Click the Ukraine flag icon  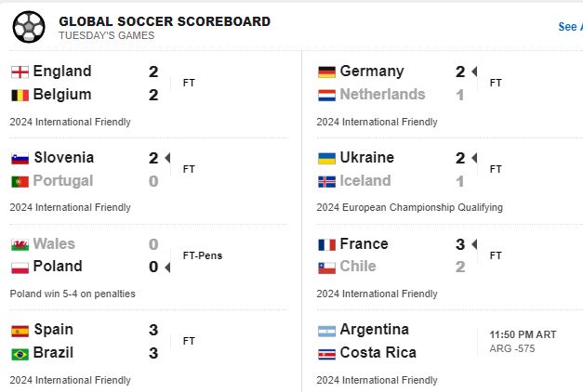[326, 158]
